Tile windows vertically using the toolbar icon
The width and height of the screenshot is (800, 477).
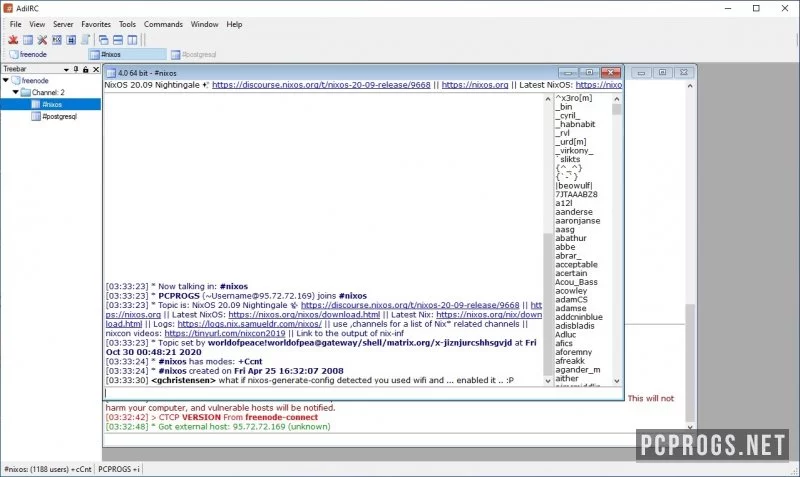tap(132, 40)
